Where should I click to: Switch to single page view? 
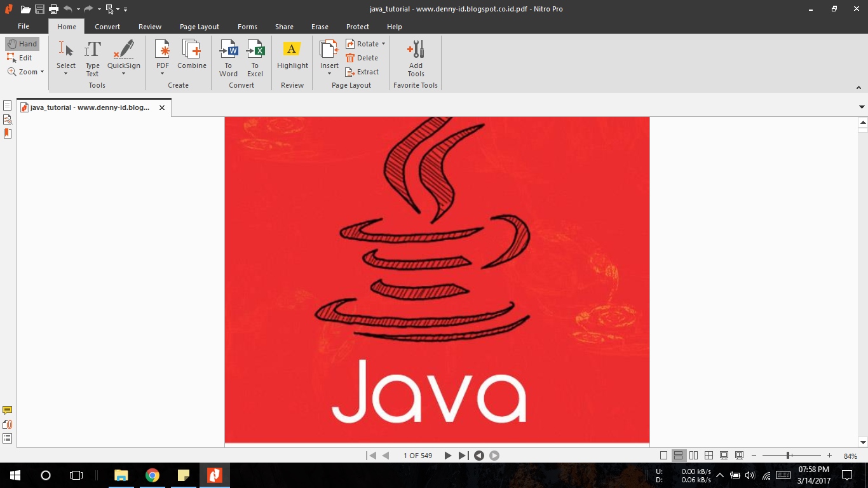click(x=664, y=456)
